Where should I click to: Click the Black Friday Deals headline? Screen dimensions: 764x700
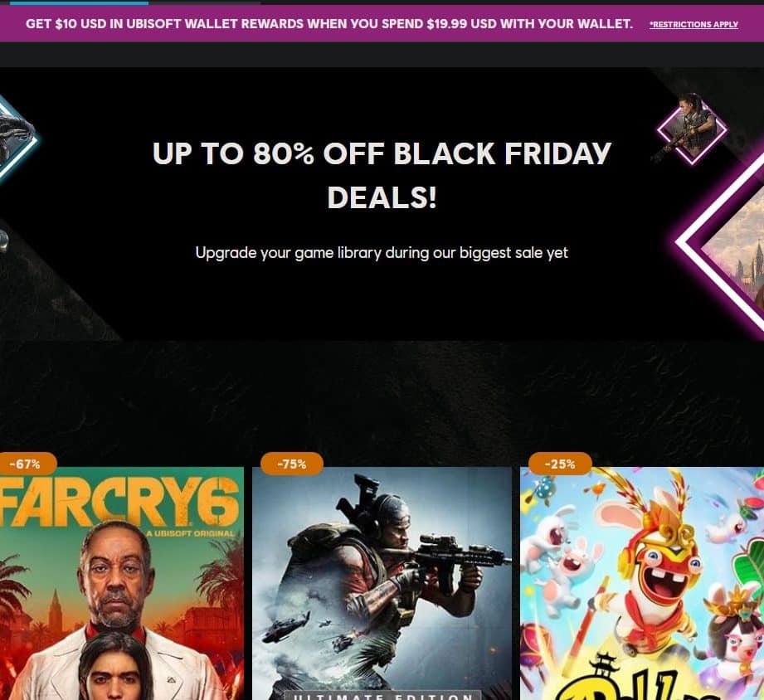click(x=382, y=175)
